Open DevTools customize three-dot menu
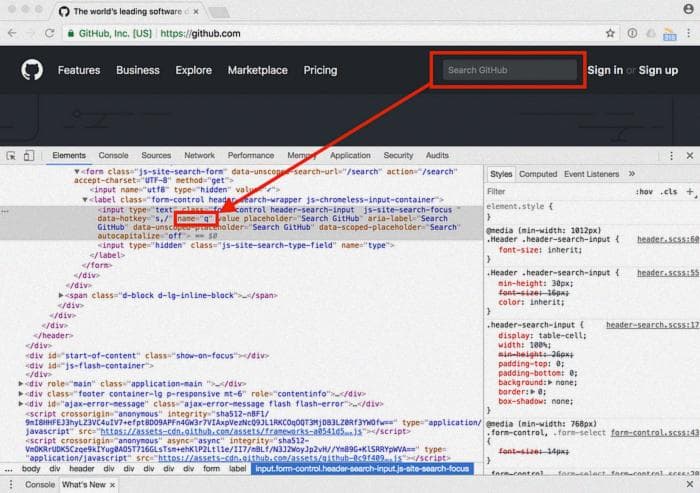The width and height of the screenshot is (700, 493). click(671, 155)
